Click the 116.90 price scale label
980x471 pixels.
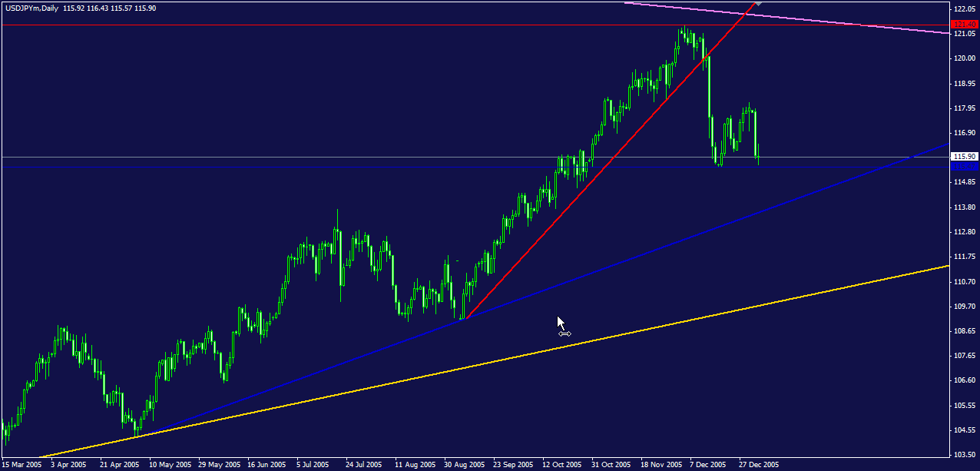point(965,133)
